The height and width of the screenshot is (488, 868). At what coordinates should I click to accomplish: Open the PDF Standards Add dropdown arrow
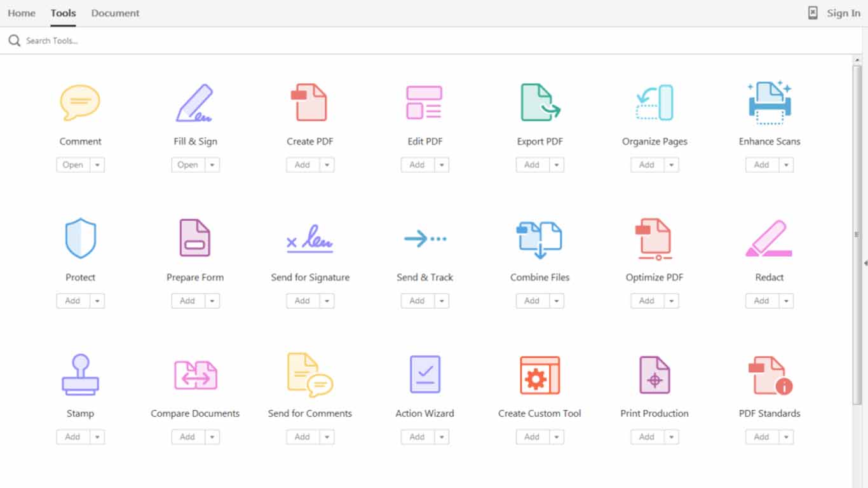(x=787, y=437)
